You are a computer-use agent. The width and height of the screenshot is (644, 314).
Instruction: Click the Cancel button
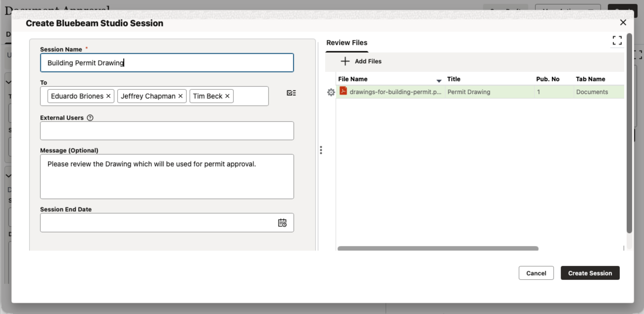coord(536,273)
